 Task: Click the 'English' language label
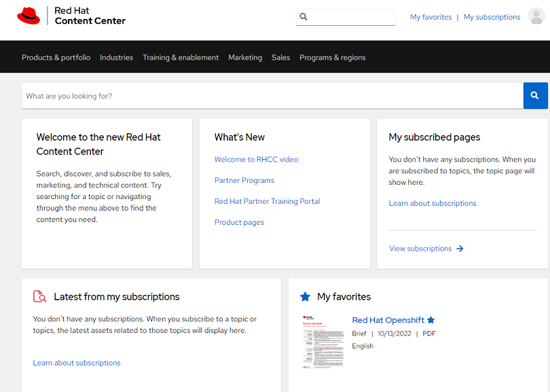(x=363, y=346)
